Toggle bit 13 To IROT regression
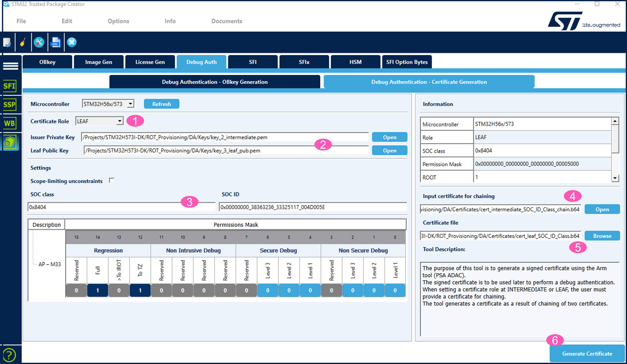The height and width of the screenshot is (364, 627). [x=119, y=290]
